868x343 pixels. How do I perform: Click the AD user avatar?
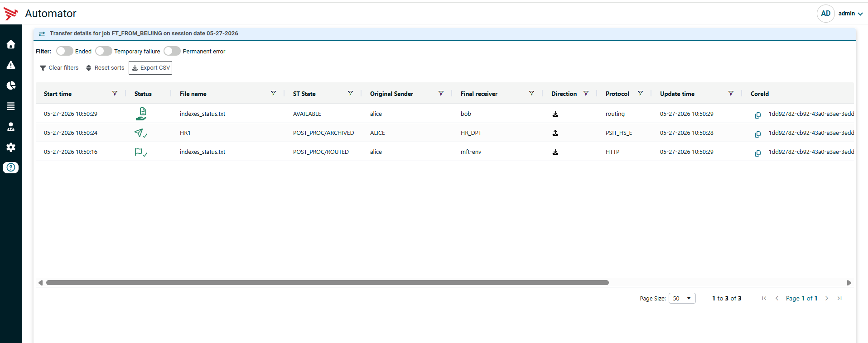coord(825,14)
